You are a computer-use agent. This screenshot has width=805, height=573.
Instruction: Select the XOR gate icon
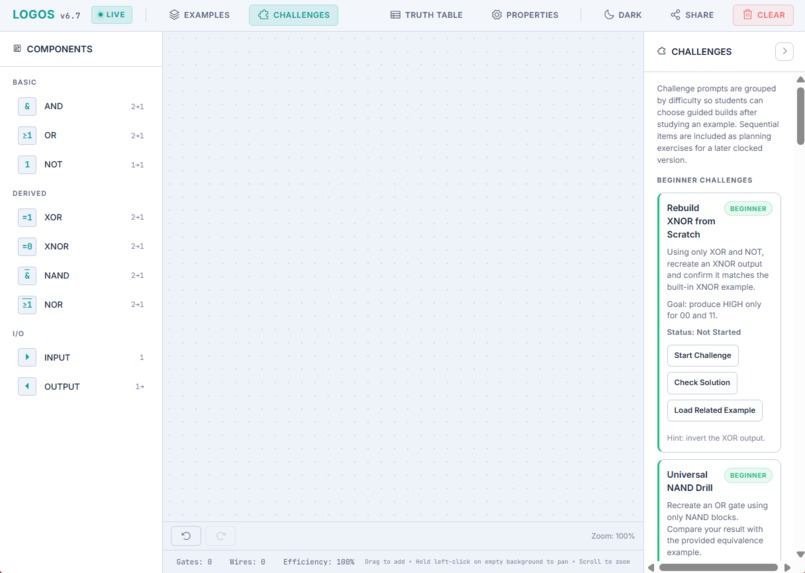(27, 217)
